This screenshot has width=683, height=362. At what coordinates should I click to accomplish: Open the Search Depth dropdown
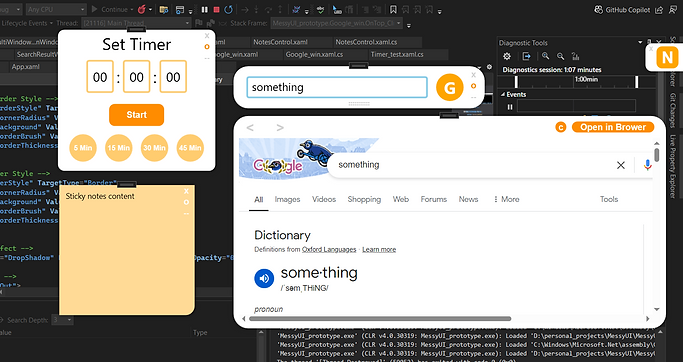tap(62, 320)
